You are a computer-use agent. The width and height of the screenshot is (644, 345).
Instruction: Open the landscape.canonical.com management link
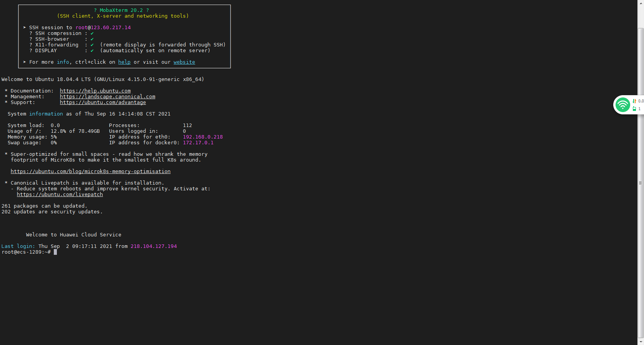(x=108, y=97)
